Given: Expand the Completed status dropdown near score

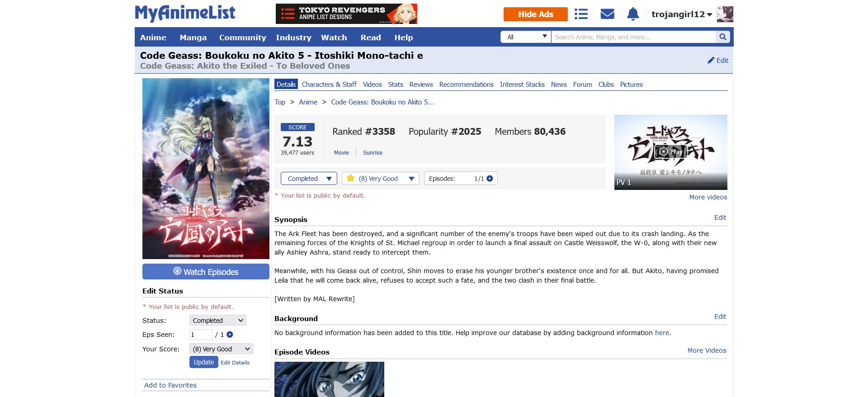Looking at the screenshot, I should (309, 179).
